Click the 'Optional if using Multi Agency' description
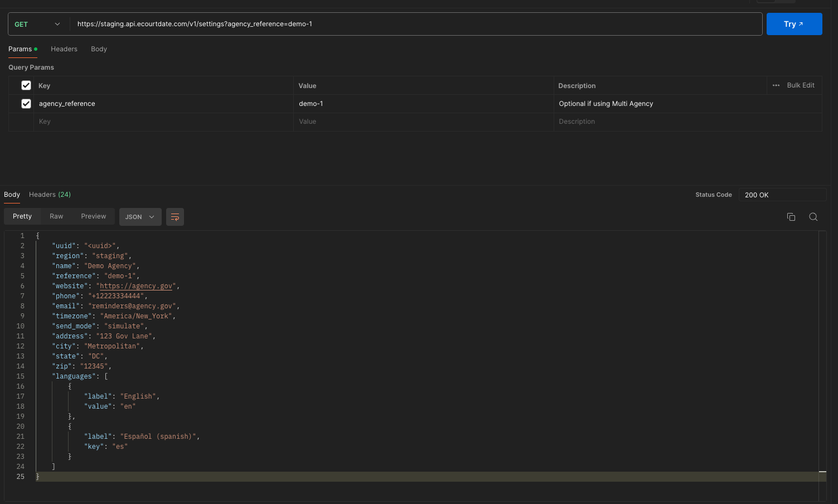838x504 pixels. click(x=606, y=104)
